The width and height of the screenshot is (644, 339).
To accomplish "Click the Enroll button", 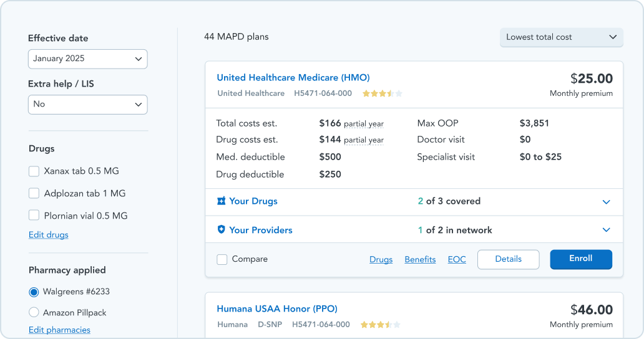I will (x=581, y=259).
